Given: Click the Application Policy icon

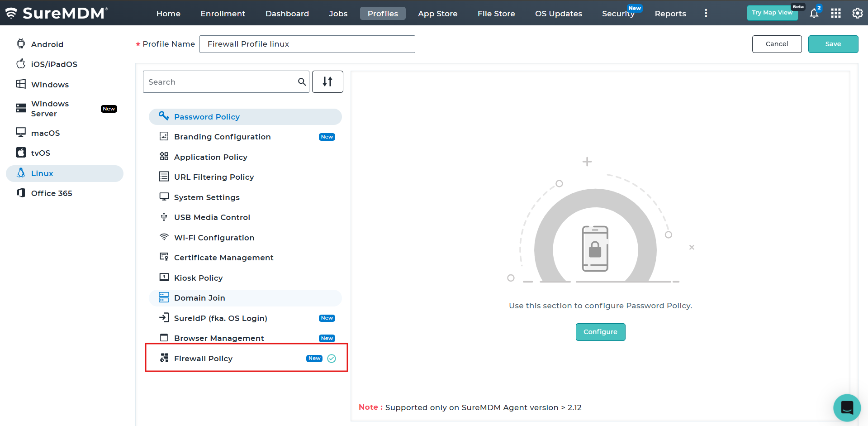Looking at the screenshot, I should (164, 157).
